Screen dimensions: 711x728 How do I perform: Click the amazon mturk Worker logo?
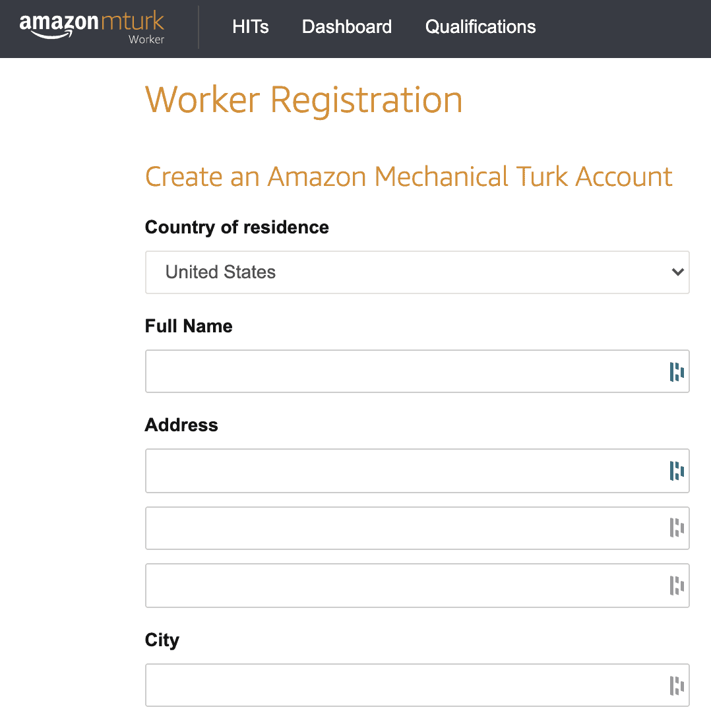(92, 26)
